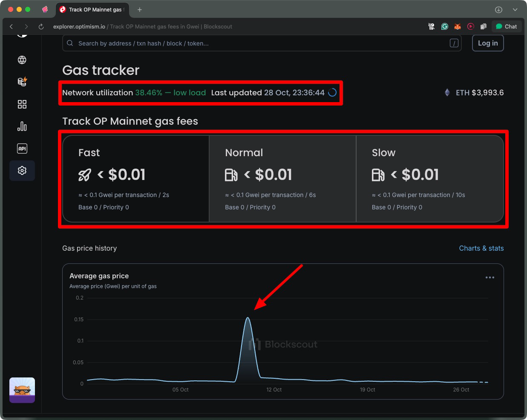The image size is (527, 420).
Task: Open the chart options via the three-dot menu
Action: 490,277
